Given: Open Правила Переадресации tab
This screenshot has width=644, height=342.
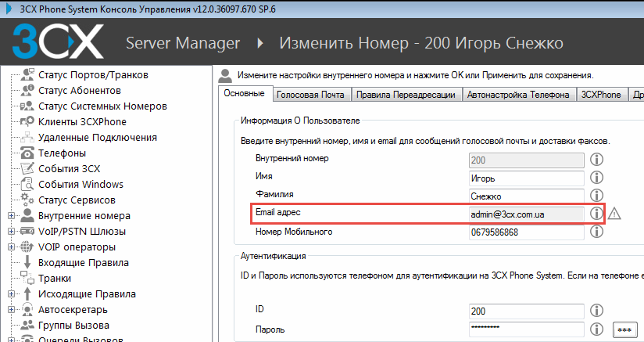Looking at the screenshot, I should [406, 95].
